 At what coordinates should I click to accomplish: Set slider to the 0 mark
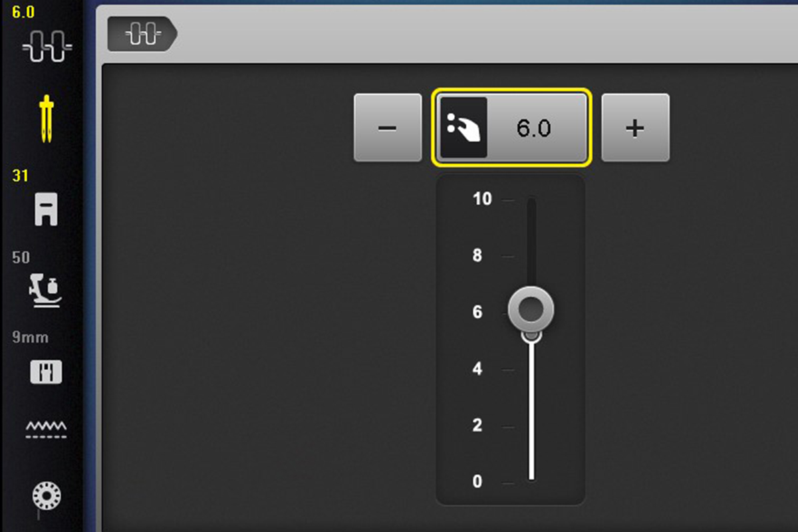tap(531, 480)
